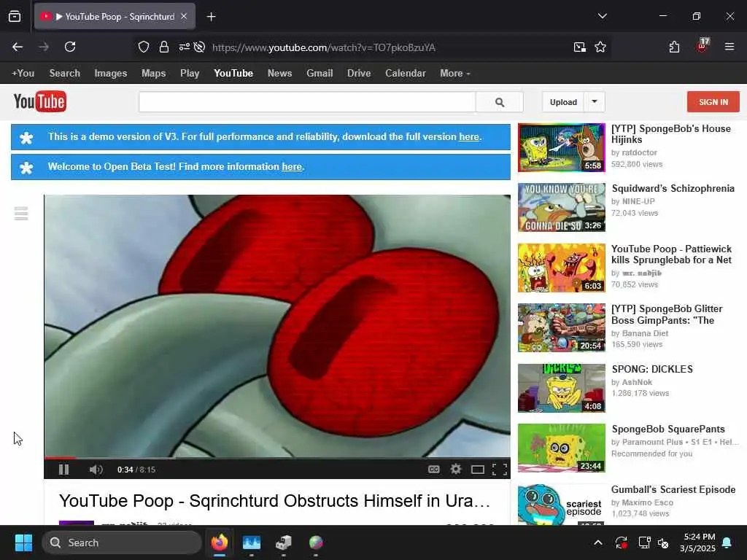This screenshot has width=747, height=560.
Task: Open a new tab with the plus button
Action: 211,17
